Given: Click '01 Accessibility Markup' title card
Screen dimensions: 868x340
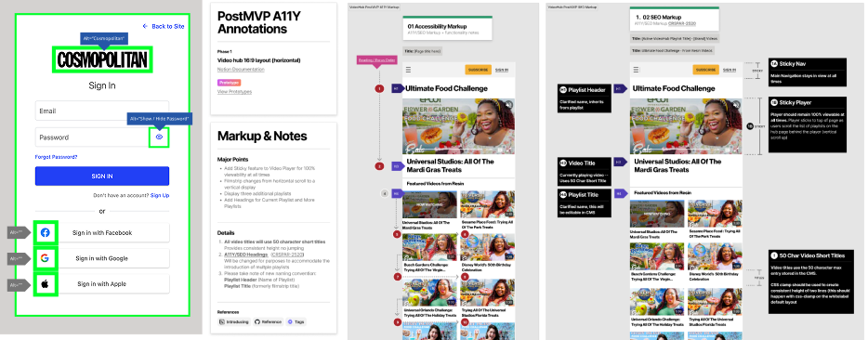Looking at the screenshot, I should coord(447,29).
